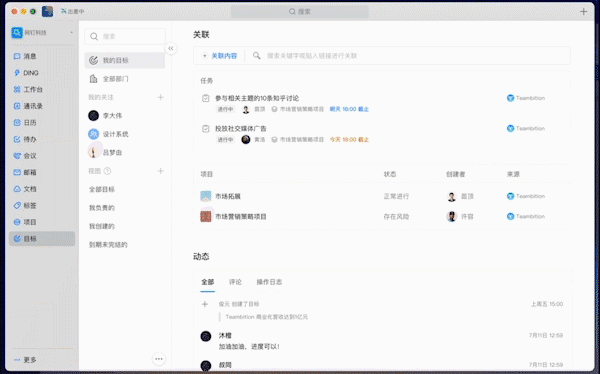The image size is (600, 374).
Task: Open the task 投放社交媒体广告
Action: [x=241, y=129]
